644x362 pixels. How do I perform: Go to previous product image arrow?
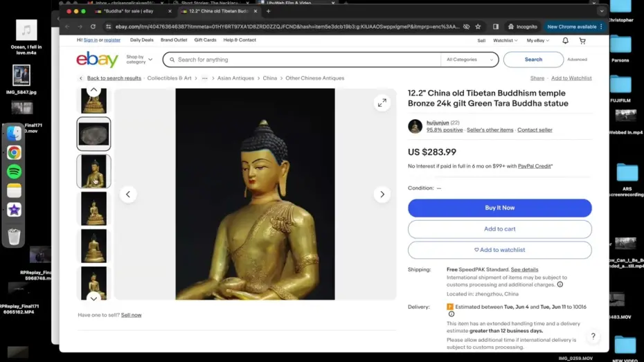[128, 194]
